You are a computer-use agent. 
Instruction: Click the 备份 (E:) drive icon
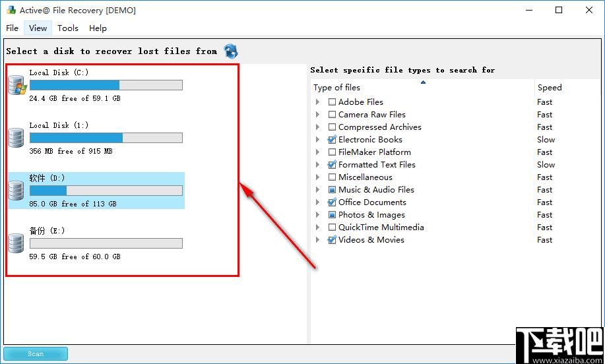click(16, 243)
